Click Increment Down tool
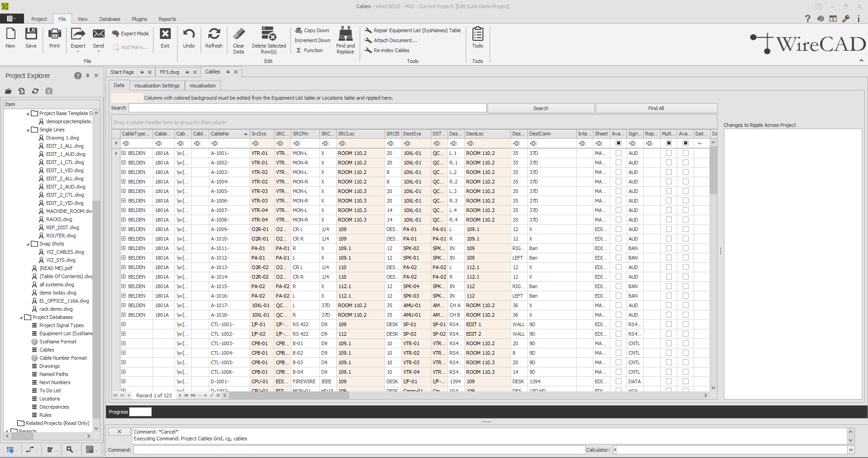This screenshot has width=868, height=458. coord(313,40)
